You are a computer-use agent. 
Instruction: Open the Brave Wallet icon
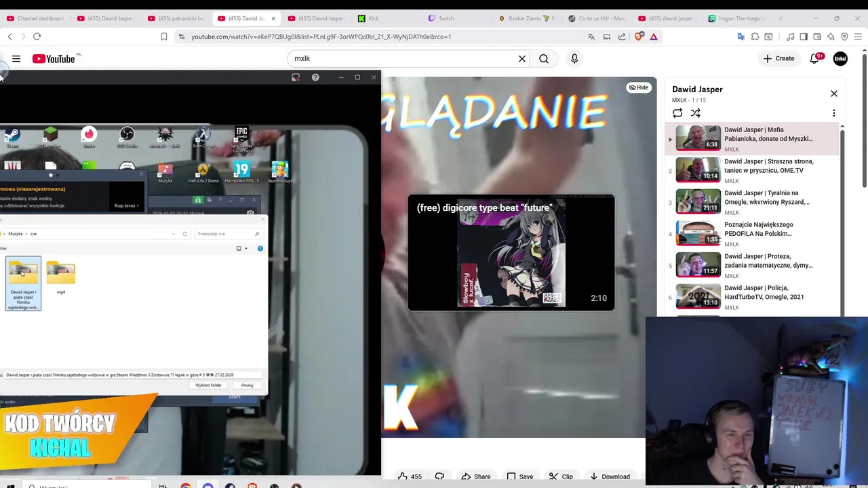pyautogui.click(x=817, y=37)
